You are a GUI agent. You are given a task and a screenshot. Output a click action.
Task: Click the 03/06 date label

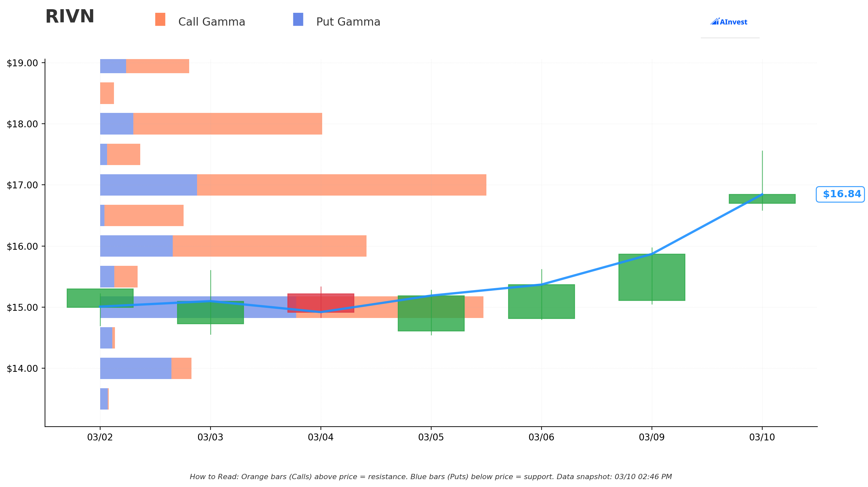542,437
